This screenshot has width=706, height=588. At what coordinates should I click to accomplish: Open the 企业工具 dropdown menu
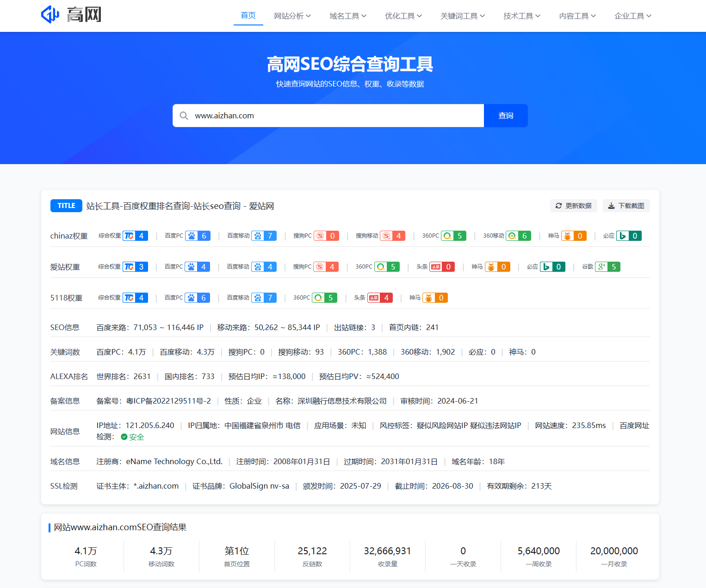[632, 16]
